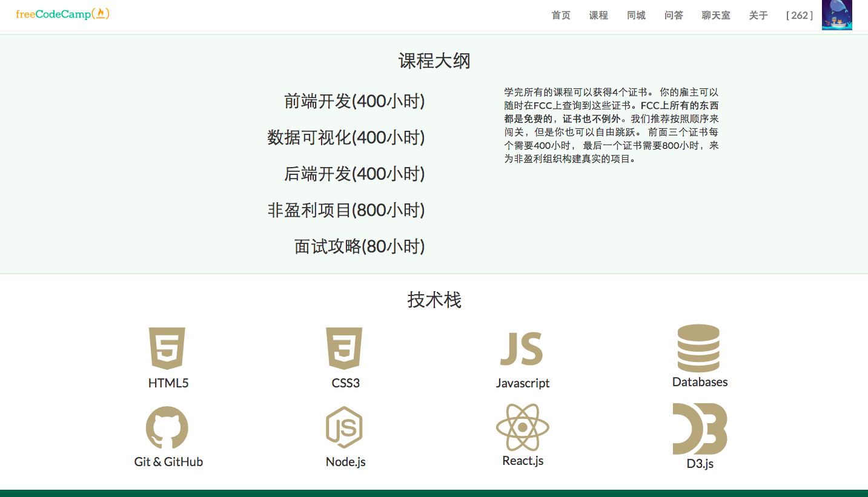
Task: Click the Node.js text label
Action: 345,462
